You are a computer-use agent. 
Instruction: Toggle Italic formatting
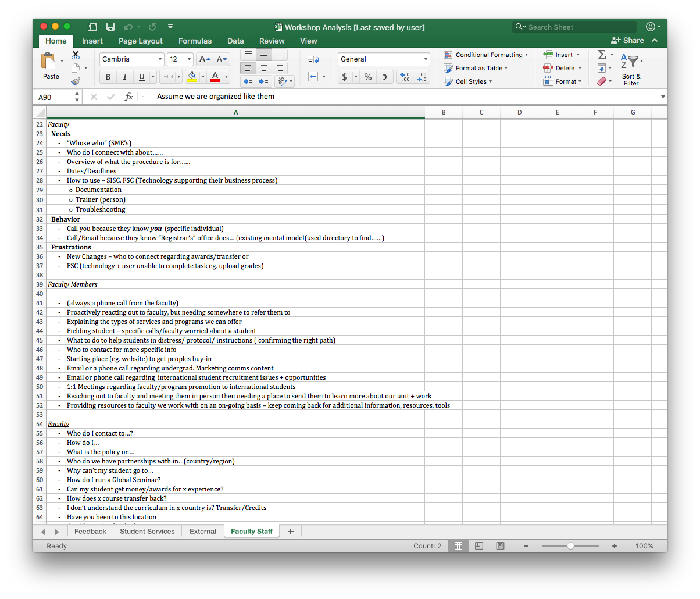tap(124, 77)
